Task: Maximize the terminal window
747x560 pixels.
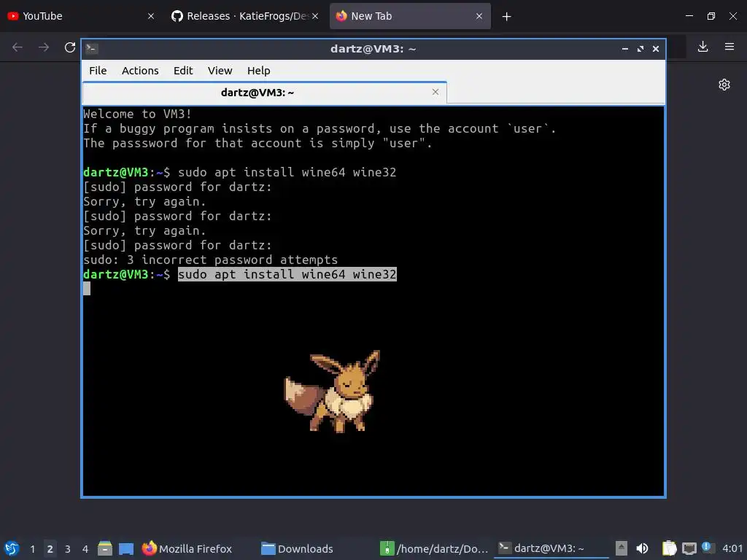Action: [640, 49]
